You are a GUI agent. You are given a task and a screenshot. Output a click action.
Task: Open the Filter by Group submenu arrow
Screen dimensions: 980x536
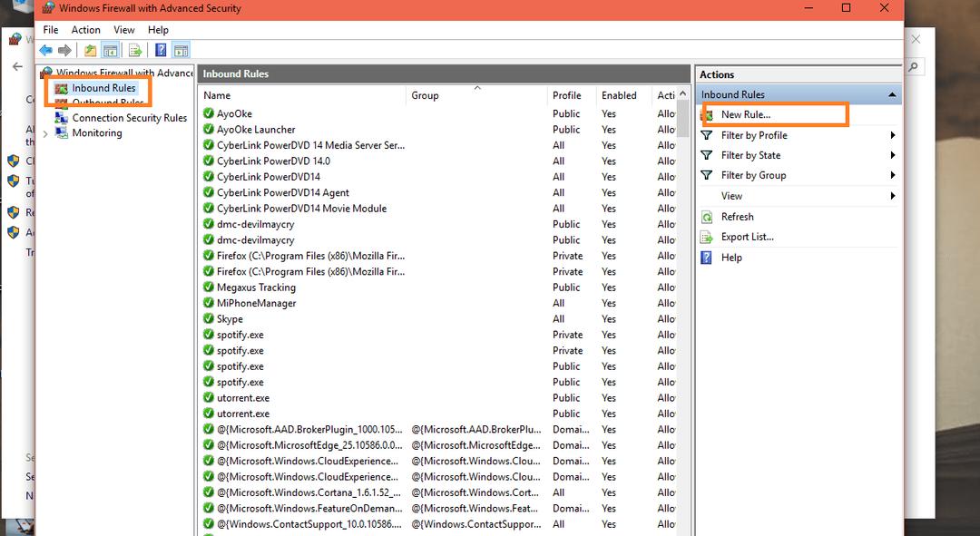[x=893, y=175]
